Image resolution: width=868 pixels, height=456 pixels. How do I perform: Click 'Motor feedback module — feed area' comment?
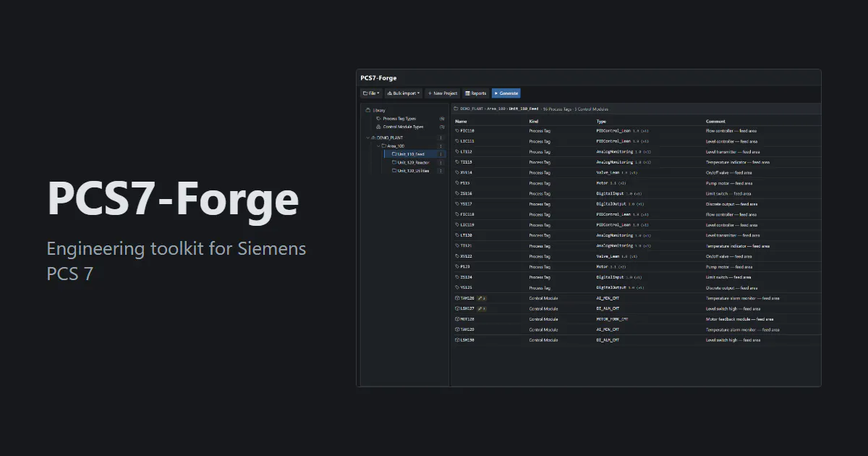pos(740,319)
